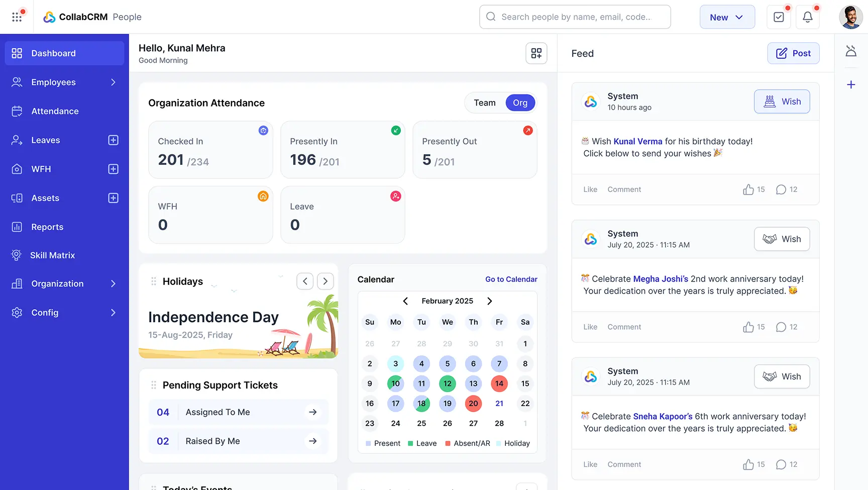
Task: Open the Dashboard menu item
Action: click(53, 53)
